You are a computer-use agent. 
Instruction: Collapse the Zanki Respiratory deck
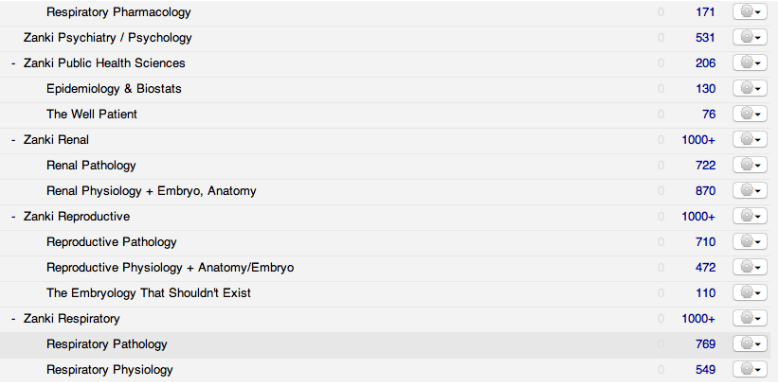tap(13, 318)
